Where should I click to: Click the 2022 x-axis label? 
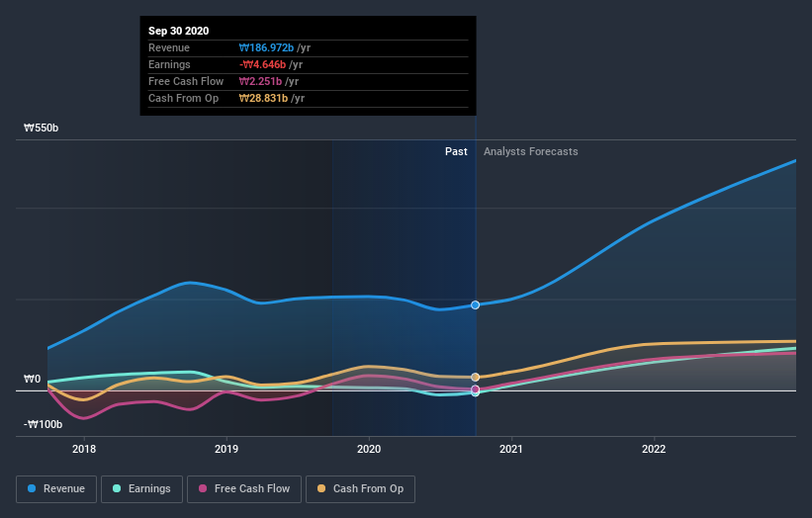654,449
